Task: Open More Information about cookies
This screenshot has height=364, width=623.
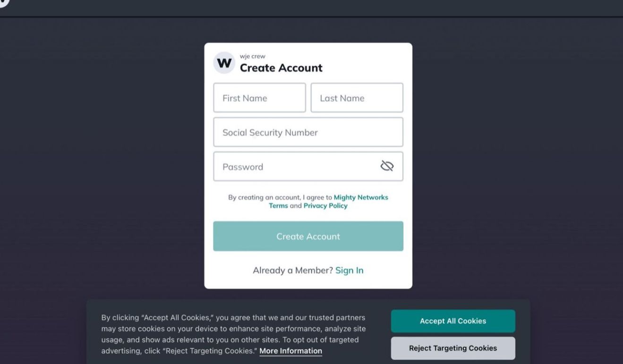Action: [x=290, y=351]
